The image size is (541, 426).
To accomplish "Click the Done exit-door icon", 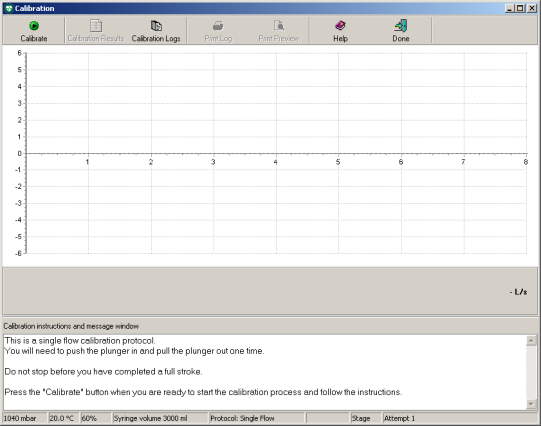I will [x=401, y=26].
